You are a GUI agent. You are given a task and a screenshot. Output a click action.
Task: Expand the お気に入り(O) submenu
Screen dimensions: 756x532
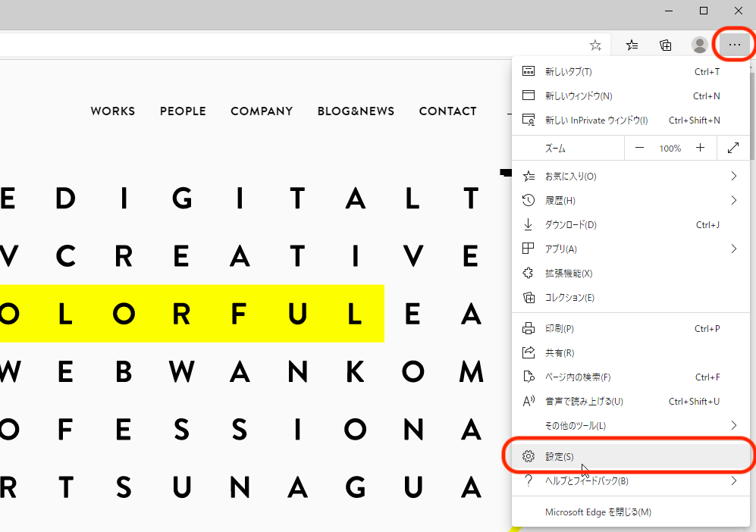tap(733, 177)
